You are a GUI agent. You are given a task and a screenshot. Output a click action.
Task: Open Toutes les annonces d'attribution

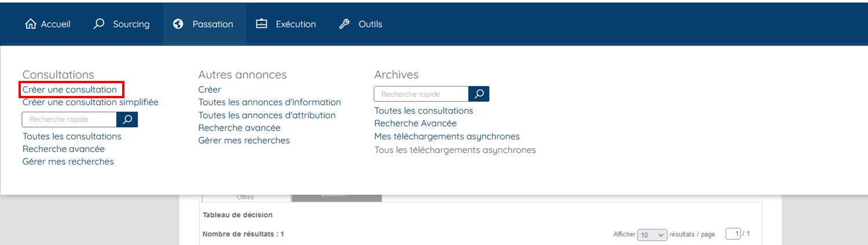[267, 115]
